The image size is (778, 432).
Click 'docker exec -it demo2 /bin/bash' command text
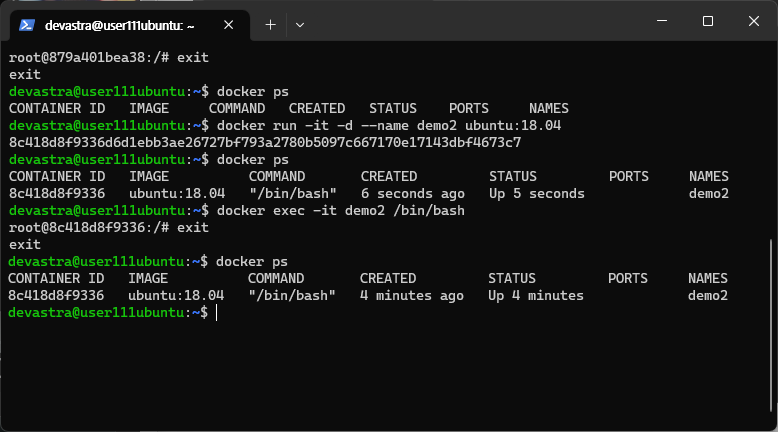pos(341,210)
